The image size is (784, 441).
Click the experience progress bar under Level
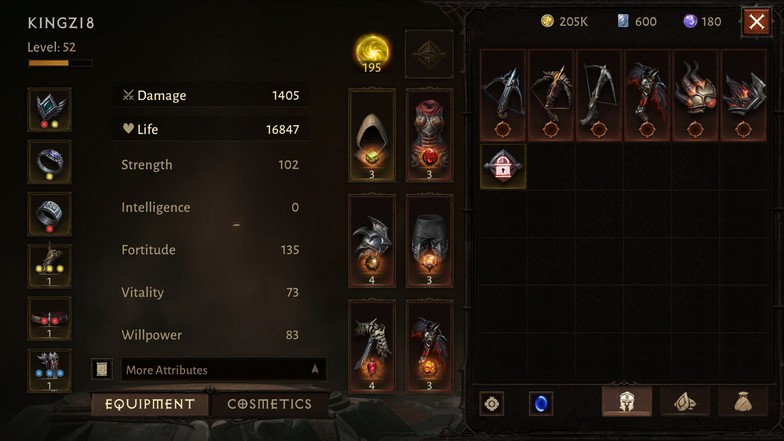point(60,63)
